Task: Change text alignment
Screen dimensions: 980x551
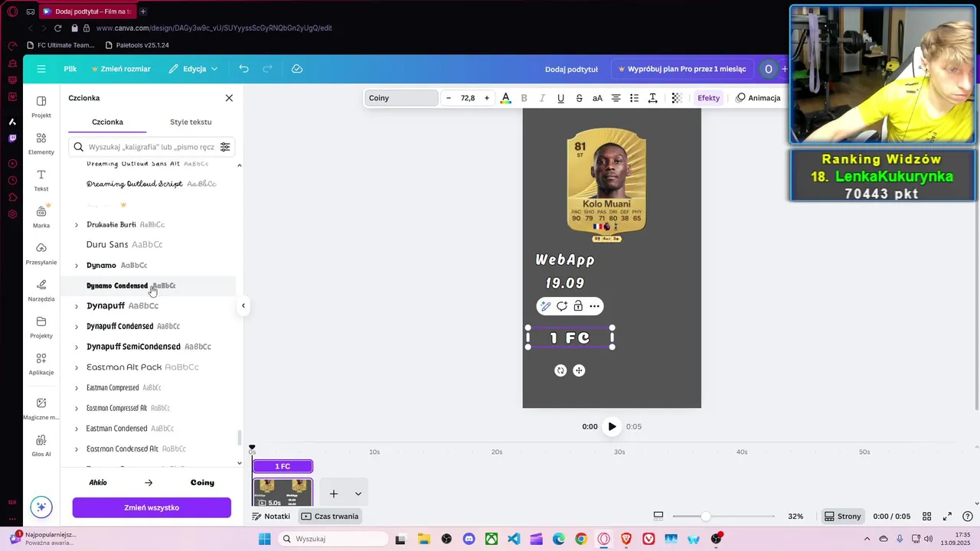Action: (616, 98)
